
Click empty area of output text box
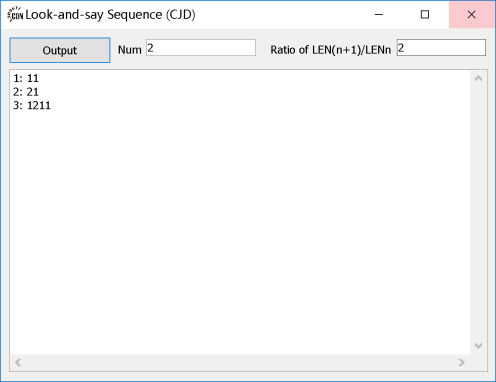[x=240, y=230]
